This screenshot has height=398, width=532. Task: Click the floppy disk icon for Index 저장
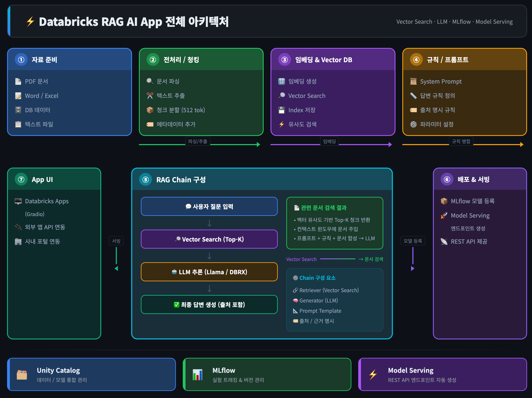[x=281, y=110]
